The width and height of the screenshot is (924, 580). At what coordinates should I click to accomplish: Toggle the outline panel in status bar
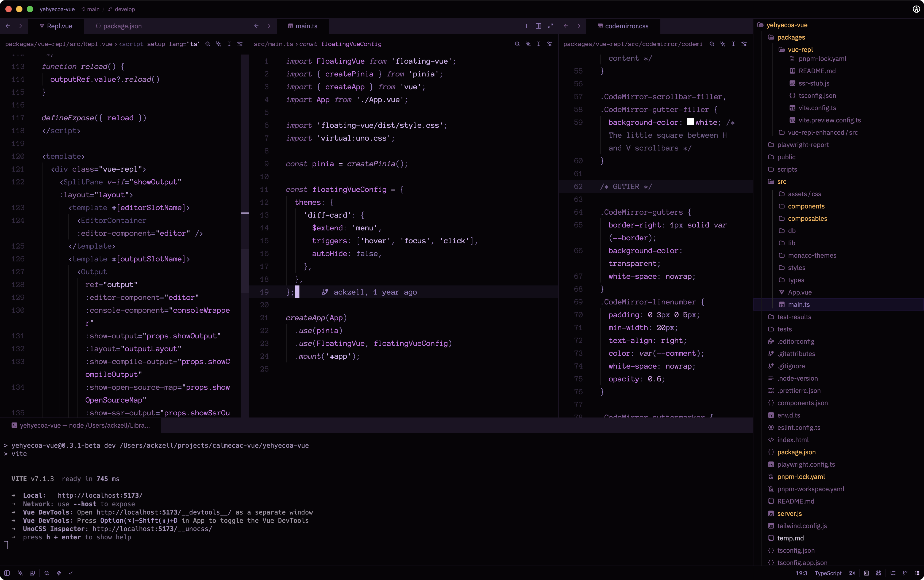[893, 573]
